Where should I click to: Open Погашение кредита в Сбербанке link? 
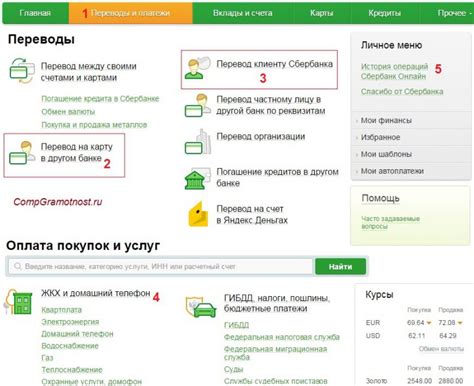(100, 99)
